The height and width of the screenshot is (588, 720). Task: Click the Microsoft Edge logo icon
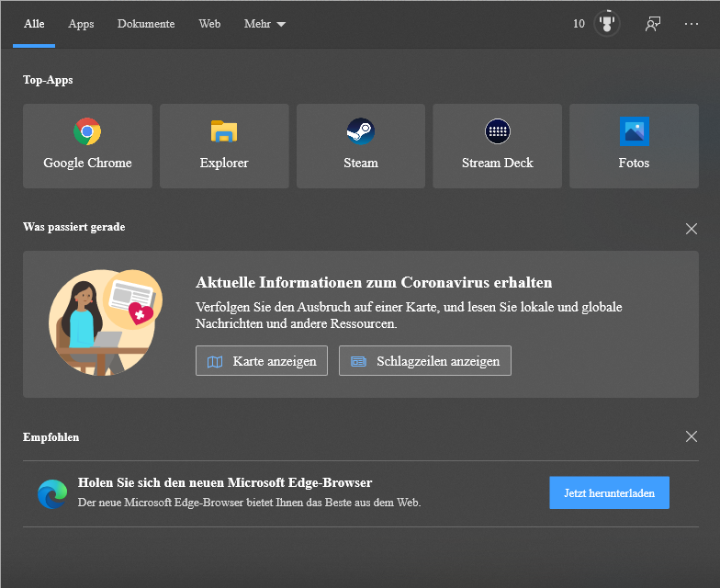point(52,494)
